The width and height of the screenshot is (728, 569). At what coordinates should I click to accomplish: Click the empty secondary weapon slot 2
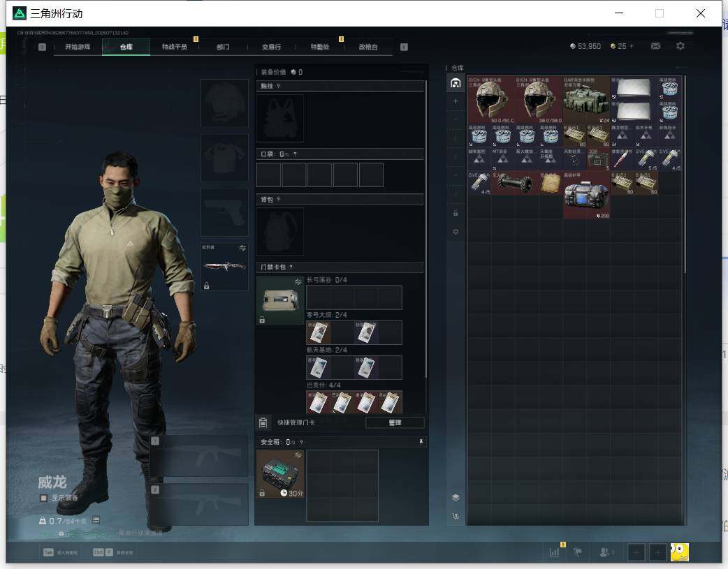click(199, 505)
